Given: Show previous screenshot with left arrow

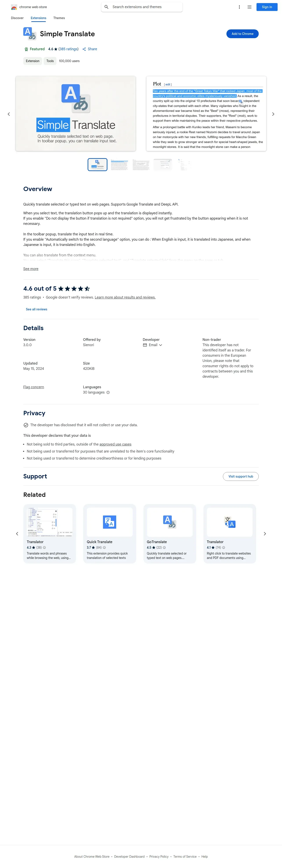Looking at the screenshot, I should 9,114.
